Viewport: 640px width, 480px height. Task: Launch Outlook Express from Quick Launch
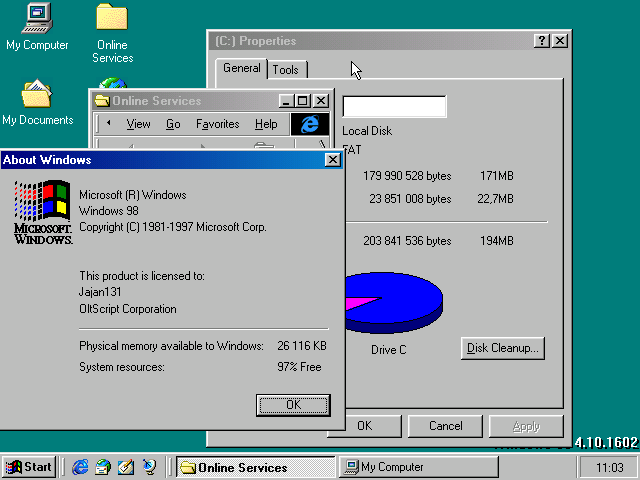pos(103,467)
